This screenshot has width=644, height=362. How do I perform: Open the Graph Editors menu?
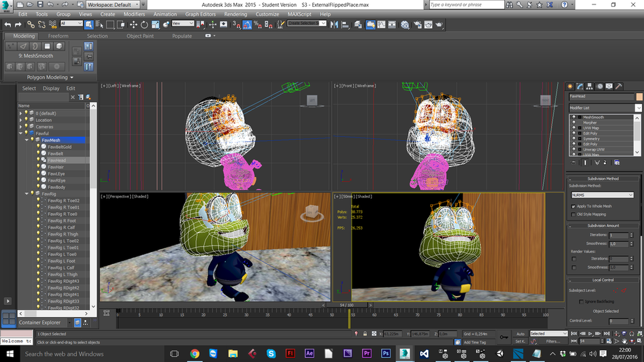point(200,14)
